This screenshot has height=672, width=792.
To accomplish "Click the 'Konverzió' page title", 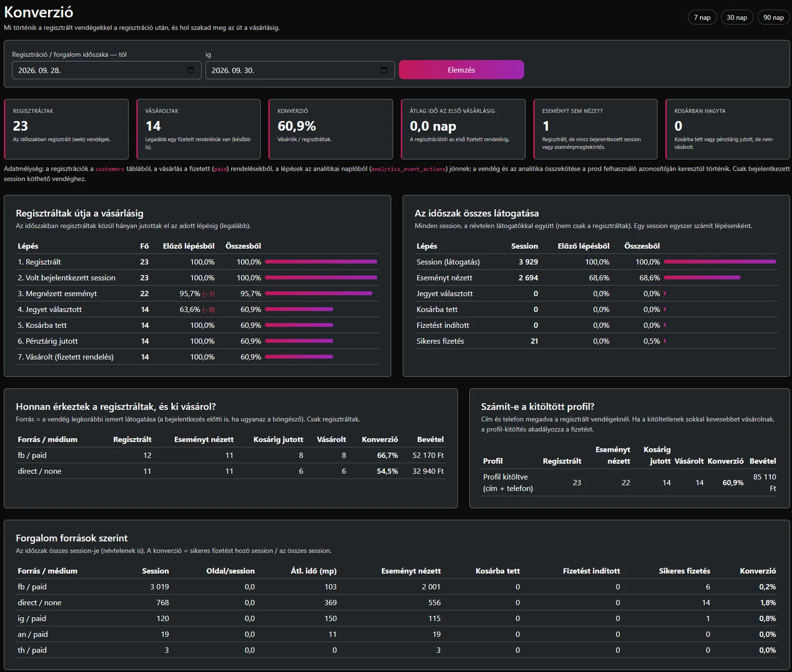I will click(39, 12).
